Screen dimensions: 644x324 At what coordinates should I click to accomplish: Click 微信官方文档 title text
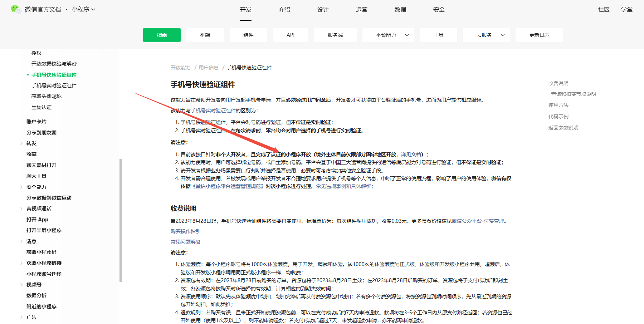click(x=43, y=9)
